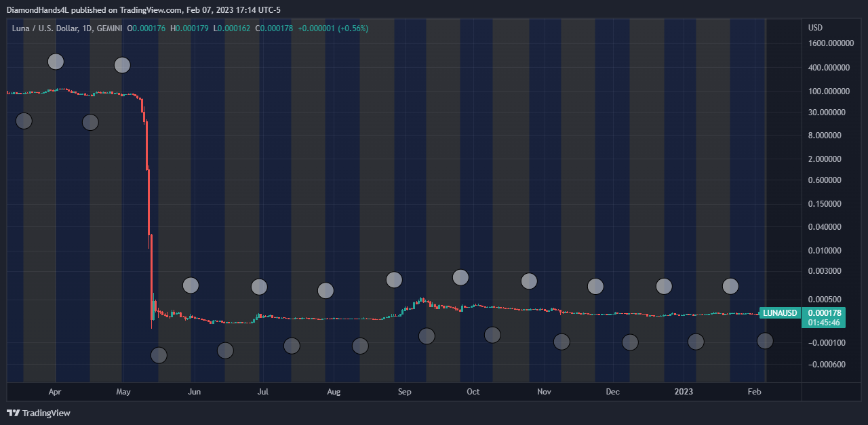Click the light moon marker just before July
This screenshot has height=425, width=868.
259,287
